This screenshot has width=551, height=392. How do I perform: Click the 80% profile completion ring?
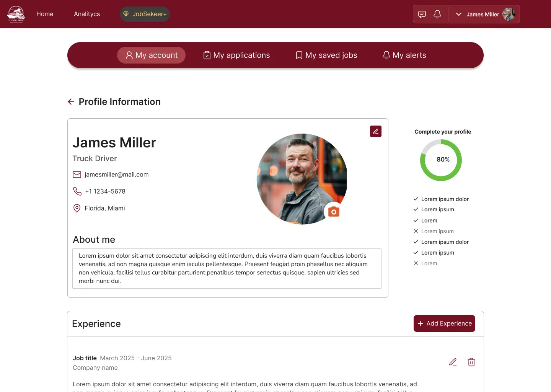pyautogui.click(x=441, y=160)
